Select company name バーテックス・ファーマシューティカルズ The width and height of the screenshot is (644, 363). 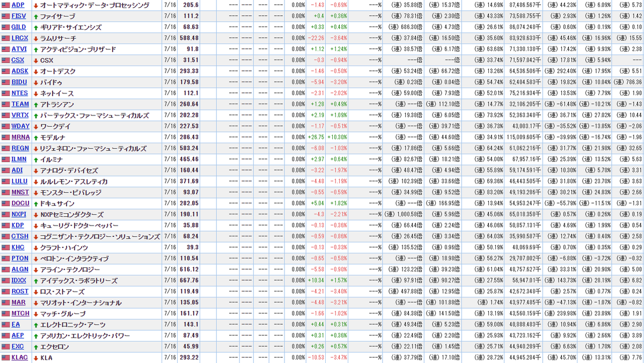click(x=94, y=115)
